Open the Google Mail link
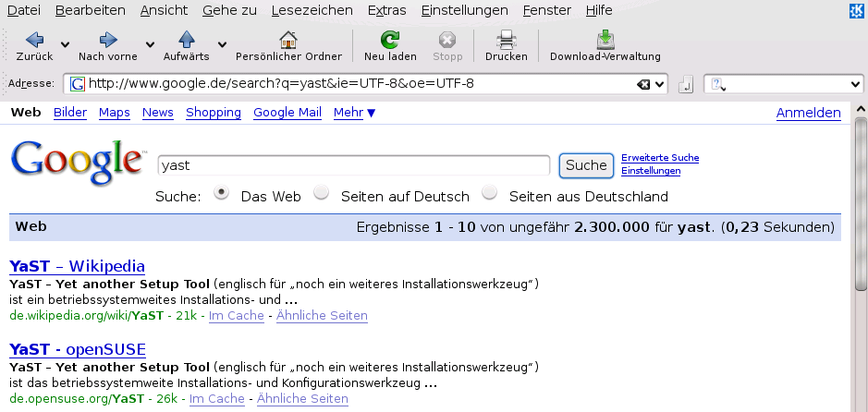This screenshot has height=412, width=868. coord(287,113)
